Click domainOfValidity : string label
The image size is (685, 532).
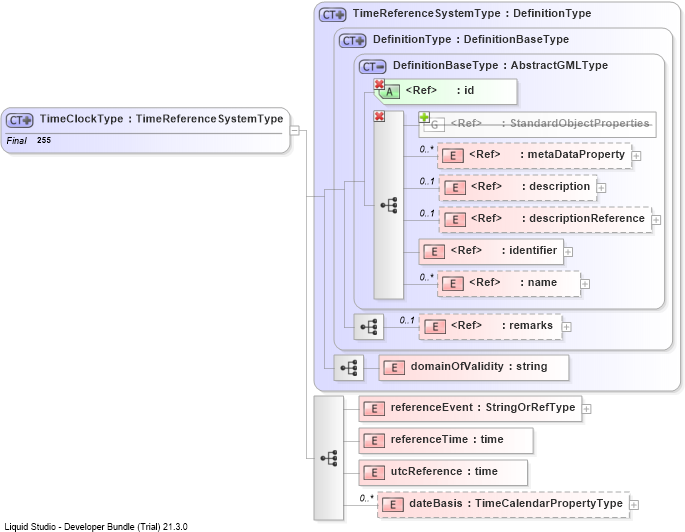[x=479, y=366]
